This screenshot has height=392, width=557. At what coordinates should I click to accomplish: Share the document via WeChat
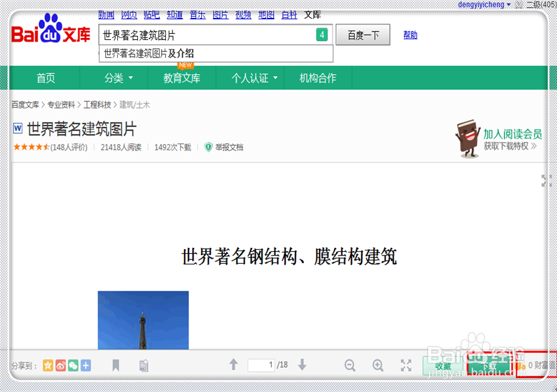(73, 365)
